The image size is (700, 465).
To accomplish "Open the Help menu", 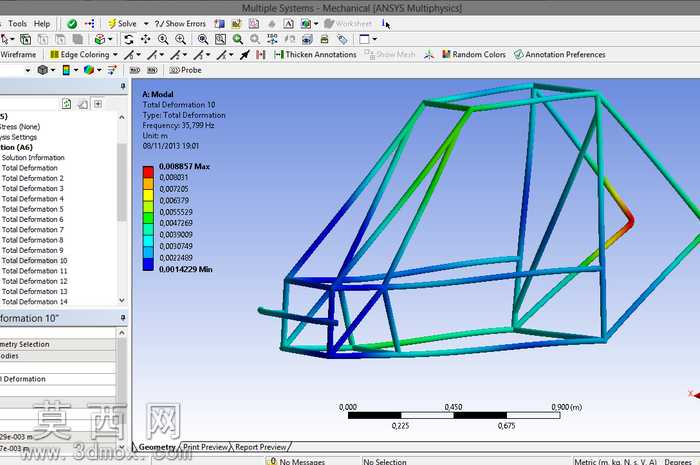I will 42,24.
